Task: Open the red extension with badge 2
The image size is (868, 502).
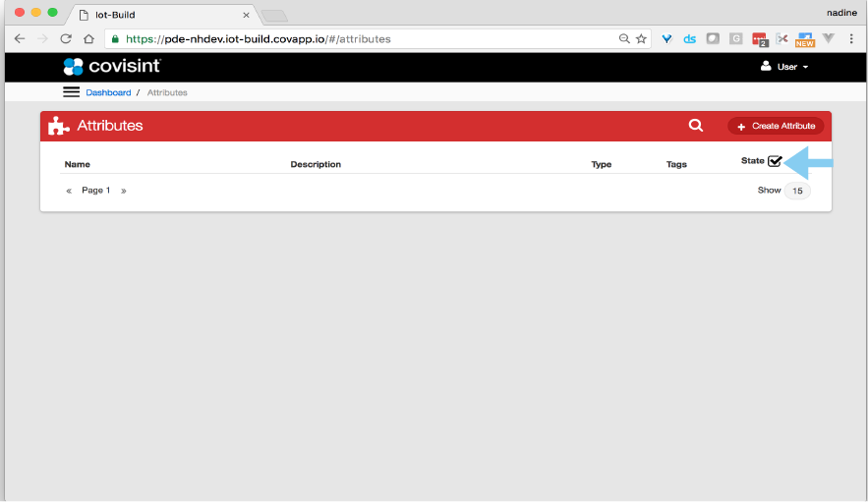Action: (759, 39)
